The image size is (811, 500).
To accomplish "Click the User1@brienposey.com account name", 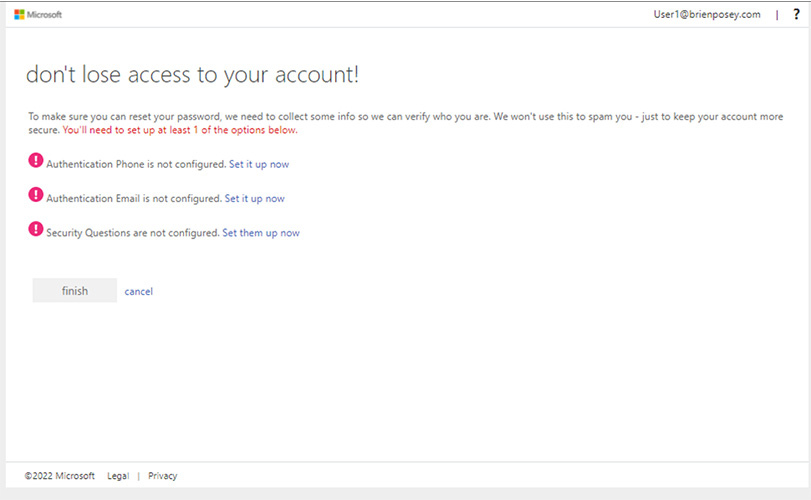I will click(707, 14).
